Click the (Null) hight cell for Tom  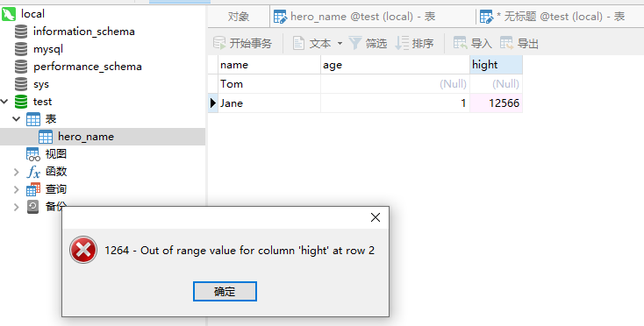click(496, 84)
